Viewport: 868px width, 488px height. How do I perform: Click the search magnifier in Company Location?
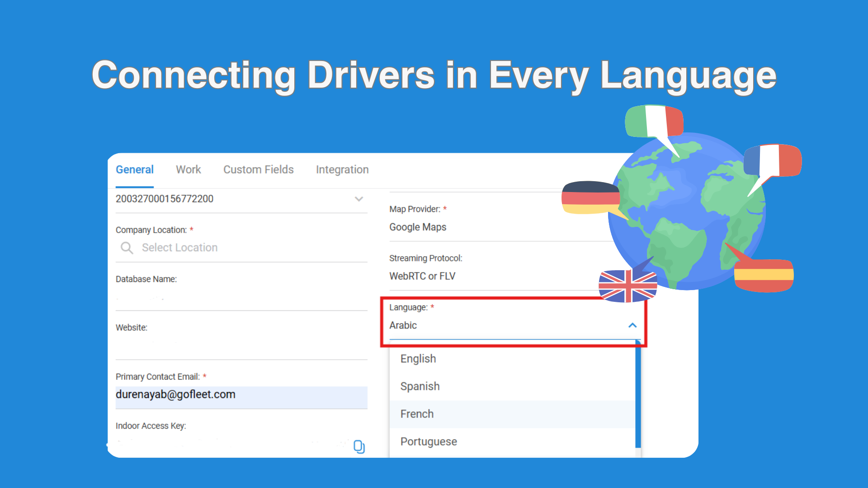click(127, 248)
